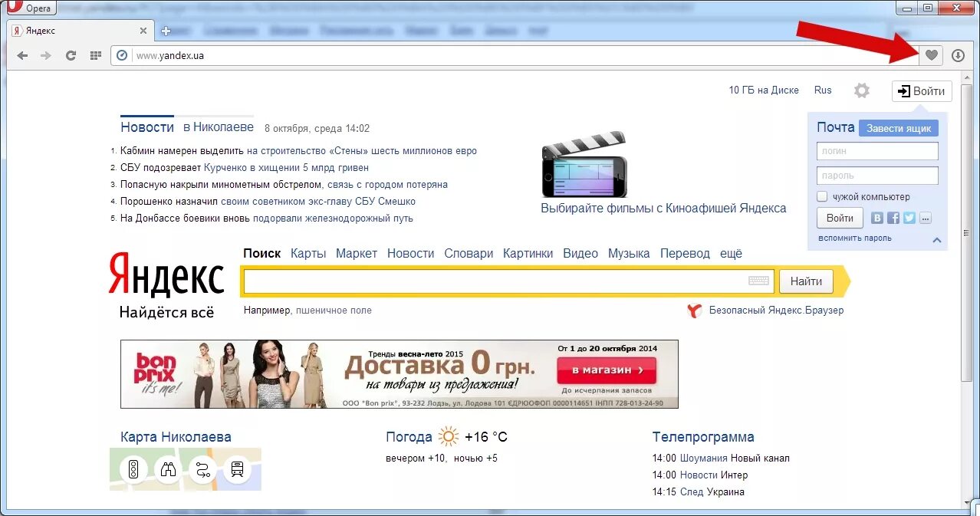980x516 pixels.
Task: Log in via Facebook icon
Action: [x=893, y=218]
